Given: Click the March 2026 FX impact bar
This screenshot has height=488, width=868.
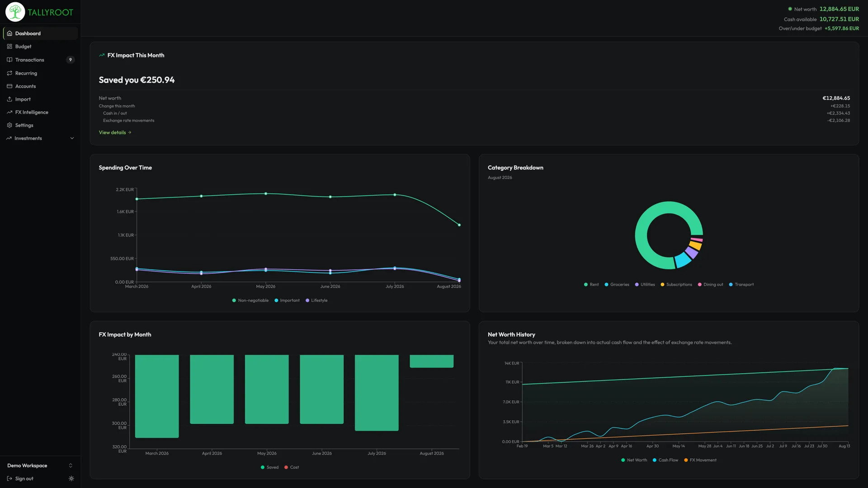Looking at the screenshot, I should [157, 396].
